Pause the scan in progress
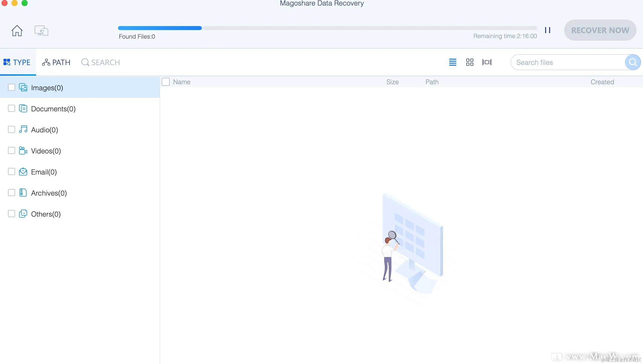Image resolution: width=643 pixels, height=364 pixels. [548, 30]
